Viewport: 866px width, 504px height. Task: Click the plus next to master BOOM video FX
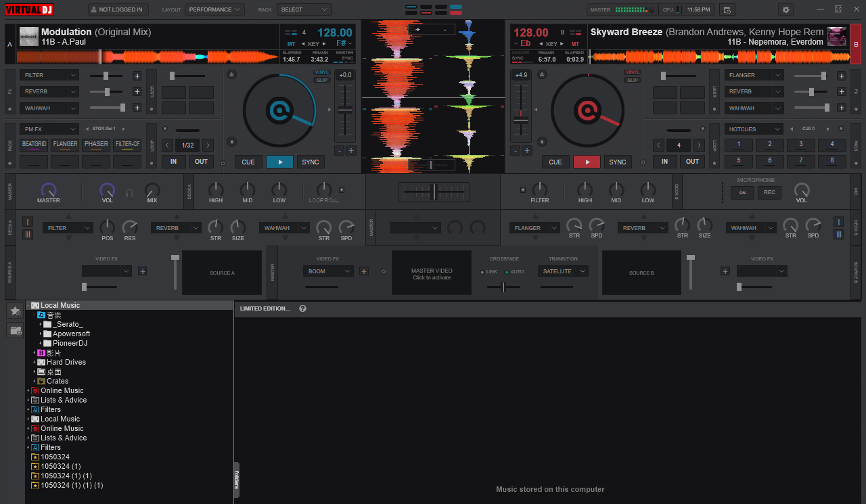363,271
